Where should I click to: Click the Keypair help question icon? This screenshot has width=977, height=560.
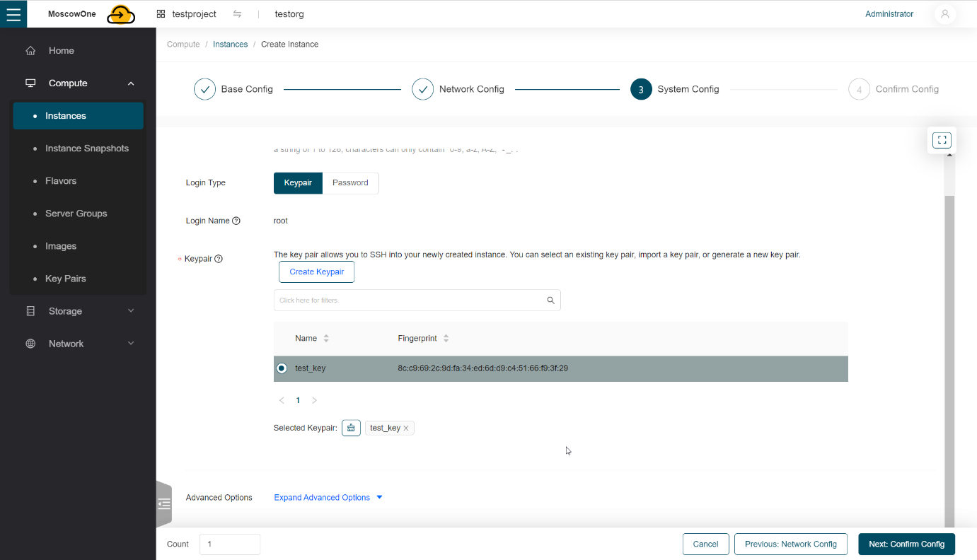point(219,259)
